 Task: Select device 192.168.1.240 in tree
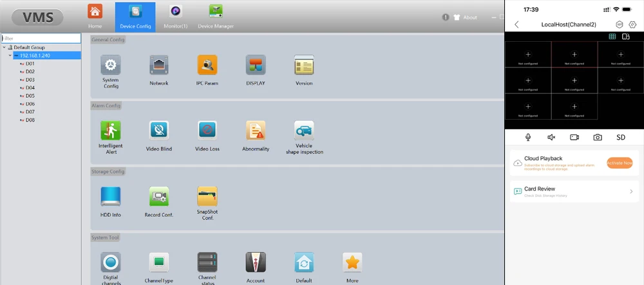(47, 55)
